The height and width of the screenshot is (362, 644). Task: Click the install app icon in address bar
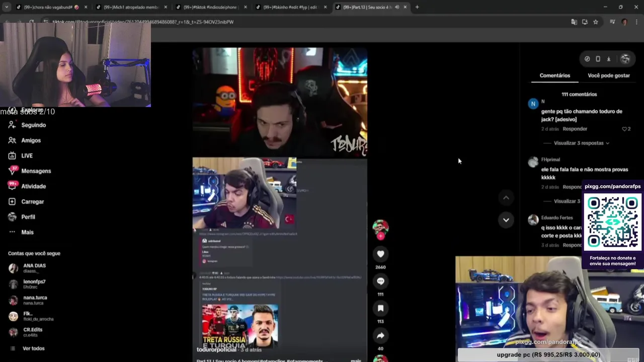pos(585,22)
